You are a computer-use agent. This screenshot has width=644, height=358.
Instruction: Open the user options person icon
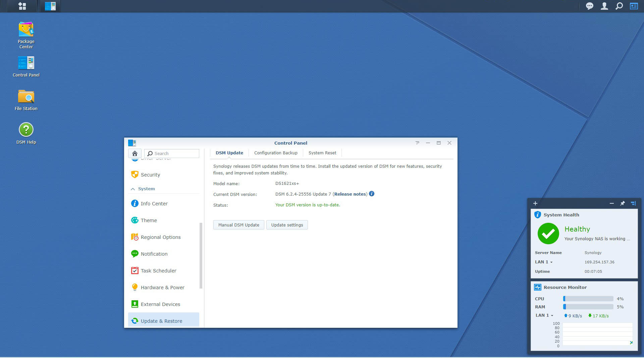pyautogui.click(x=604, y=6)
